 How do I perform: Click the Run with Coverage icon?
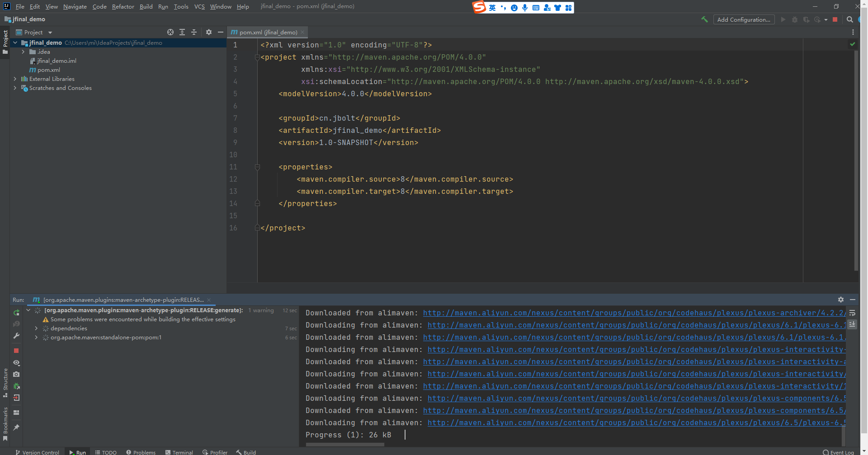806,19
